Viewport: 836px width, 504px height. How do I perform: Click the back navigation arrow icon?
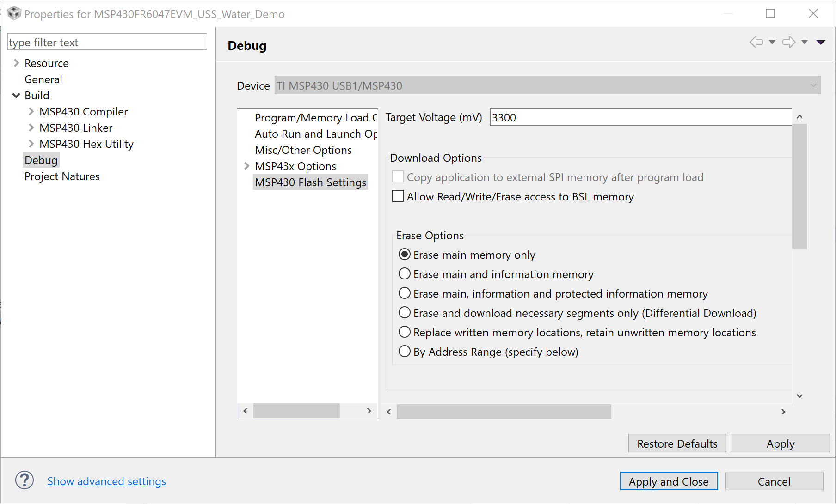[x=756, y=42]
